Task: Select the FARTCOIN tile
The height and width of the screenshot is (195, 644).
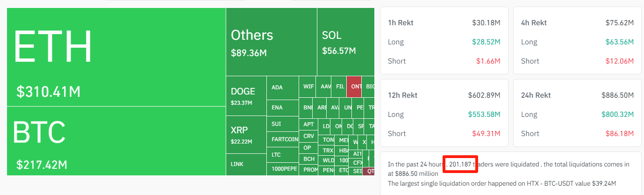Action: [x=282, y=139]
